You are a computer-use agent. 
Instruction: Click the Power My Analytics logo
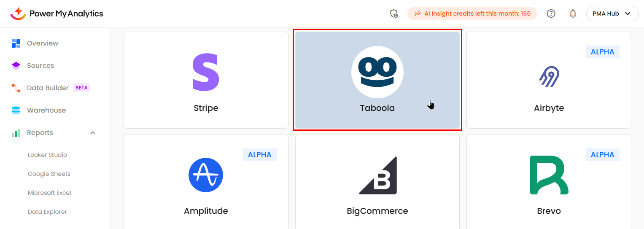click(57, 13)
